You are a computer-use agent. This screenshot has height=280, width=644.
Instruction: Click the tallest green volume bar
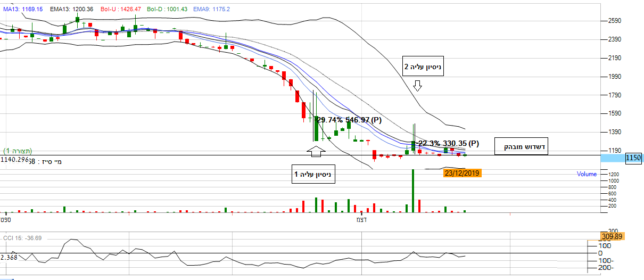coord(412,191)
